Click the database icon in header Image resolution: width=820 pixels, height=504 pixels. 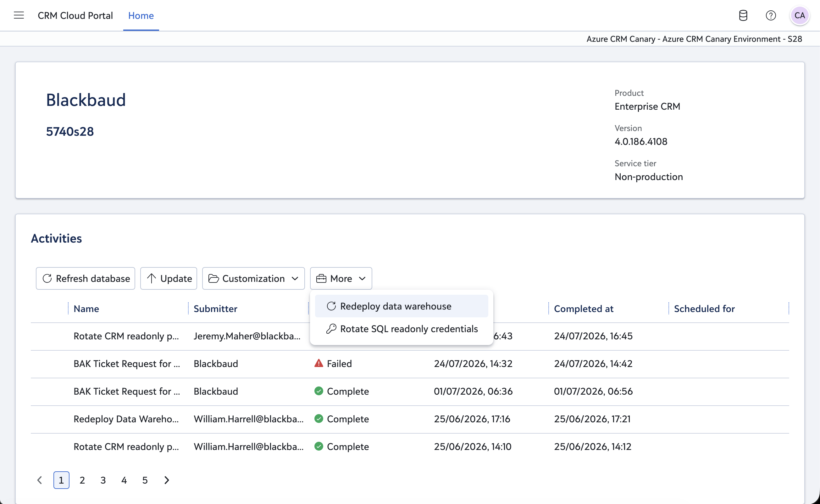point(743,15)
